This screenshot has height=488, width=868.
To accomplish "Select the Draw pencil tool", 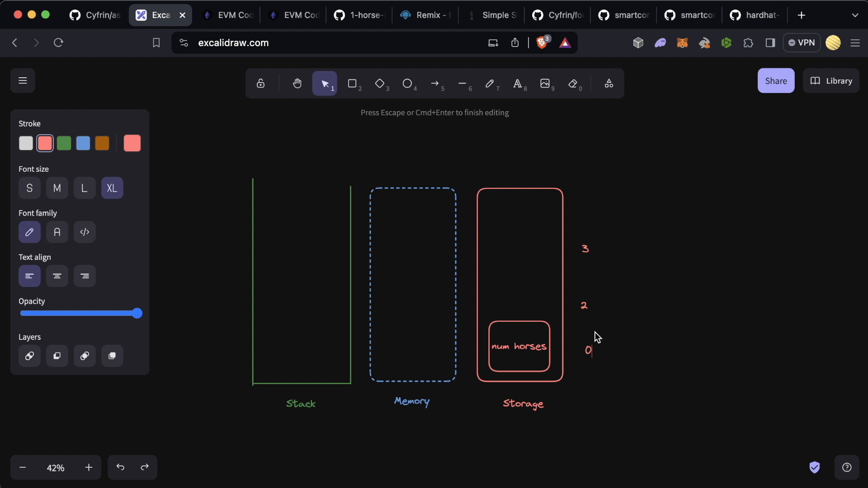I will point(490,84).
